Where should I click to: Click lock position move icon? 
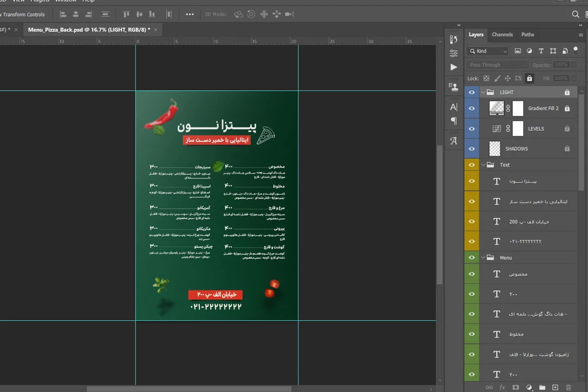[x=507, y=78]
